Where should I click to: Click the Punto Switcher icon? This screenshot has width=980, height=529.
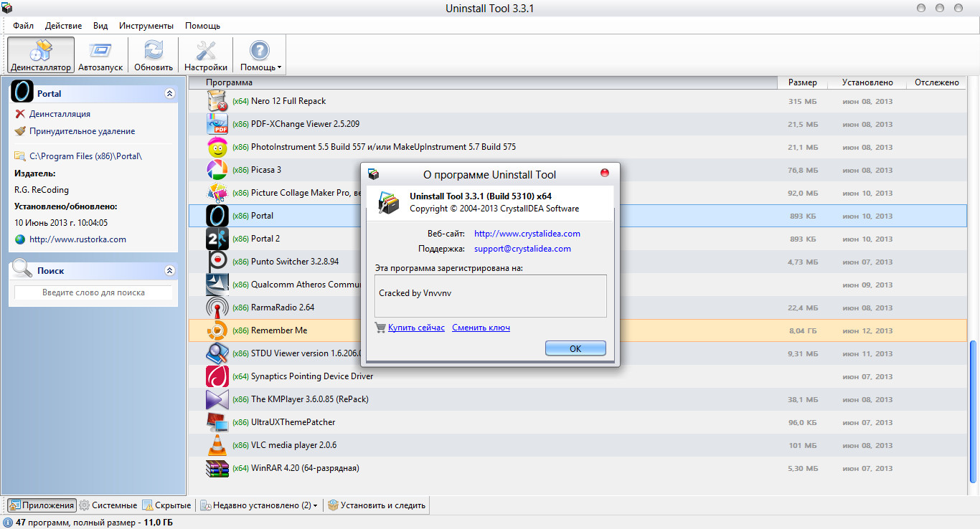coord(217,262)
